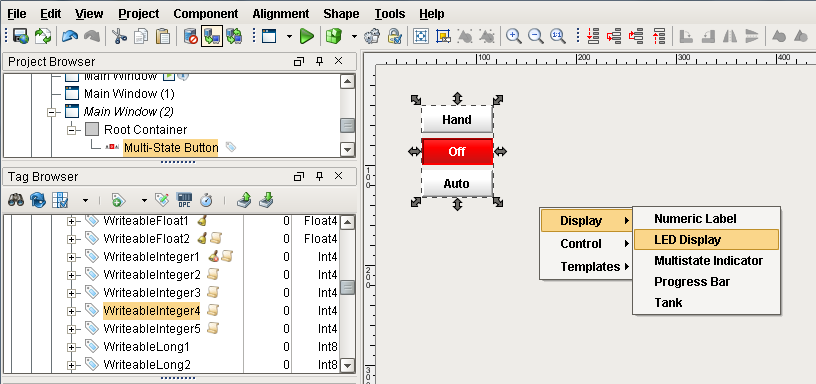This screenshot has width=816, height=384.
Task: Click the Move Forward order icon
Action: click(x=636, y=36)
